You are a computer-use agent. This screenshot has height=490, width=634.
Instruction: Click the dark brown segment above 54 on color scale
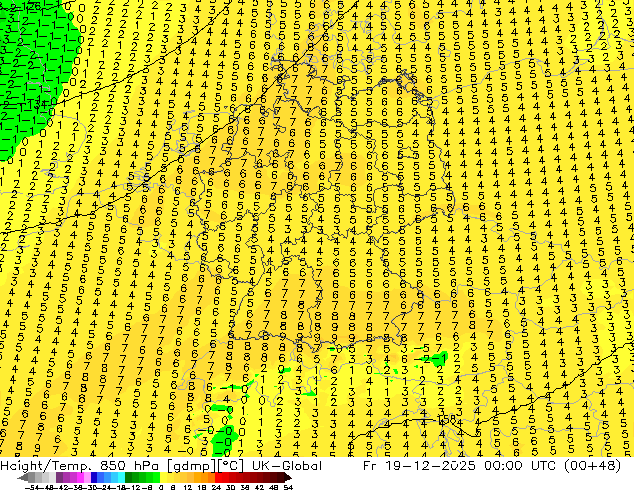coord(287,478)
